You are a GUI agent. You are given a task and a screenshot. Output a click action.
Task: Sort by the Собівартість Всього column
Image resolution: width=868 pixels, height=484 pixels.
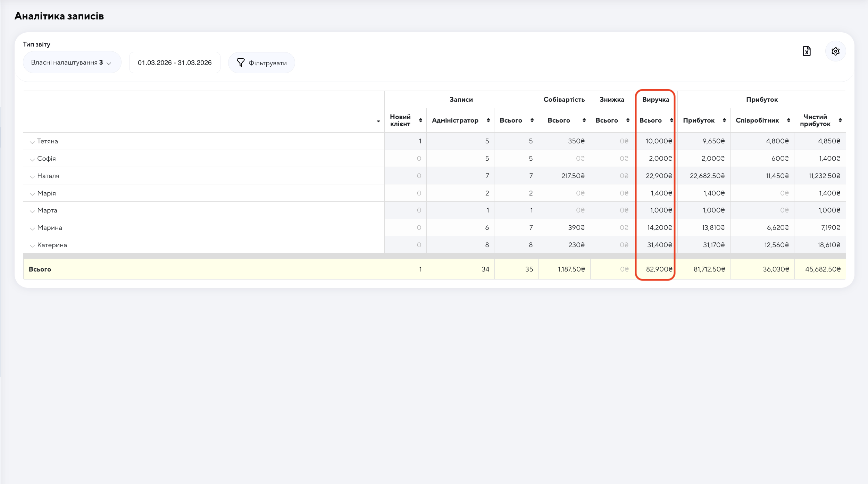tap(584, 120)
